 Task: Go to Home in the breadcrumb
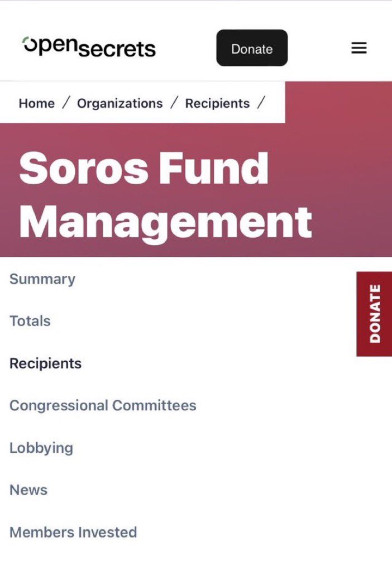point(37,103)
